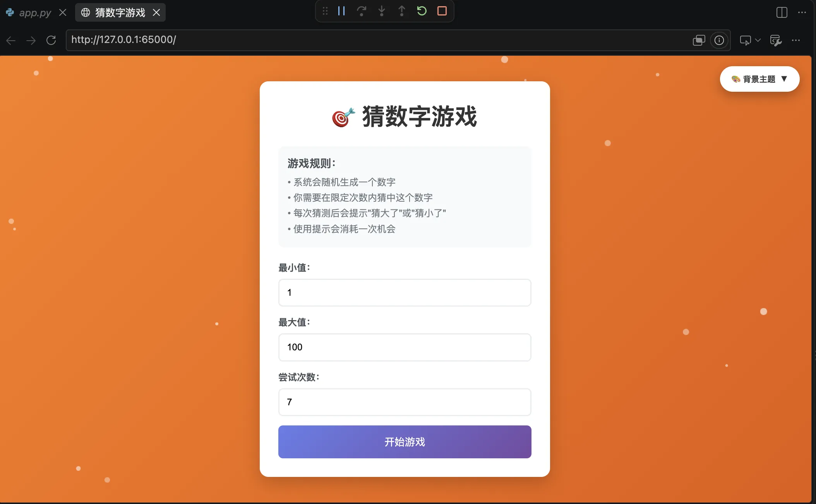The width and height of the screenshot is (816, 504).
Task: Split the editor layout icon
Action: click(782, 12)
